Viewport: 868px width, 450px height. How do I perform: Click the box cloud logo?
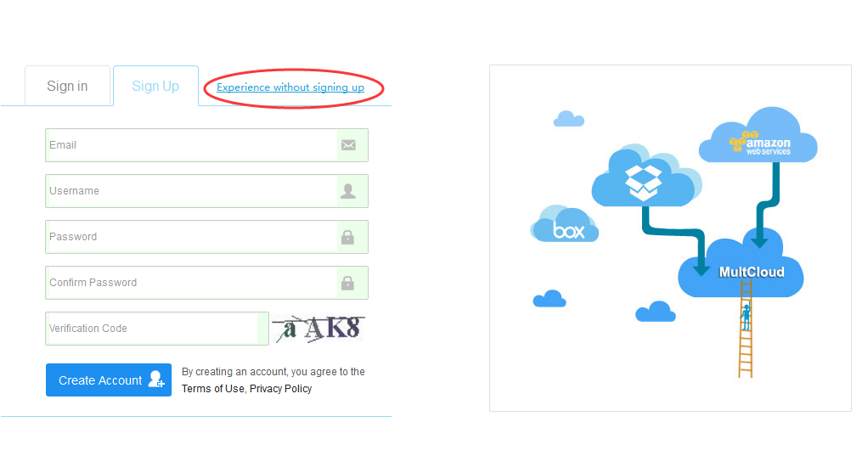[565, 224]
